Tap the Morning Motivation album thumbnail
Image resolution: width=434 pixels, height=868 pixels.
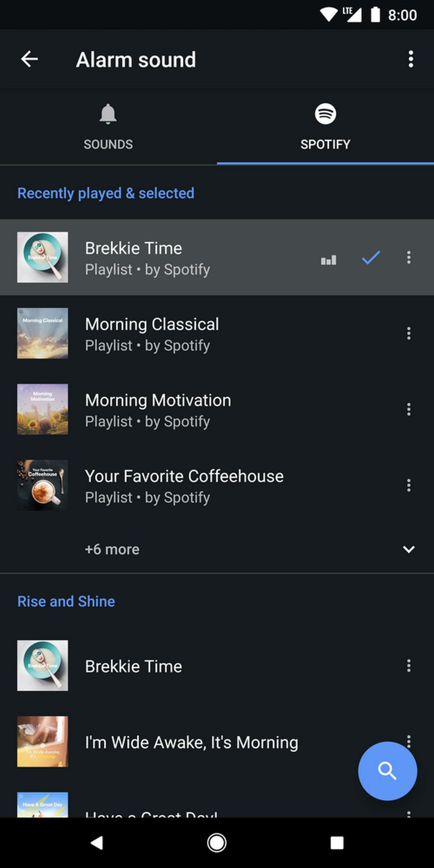point(43,409)
